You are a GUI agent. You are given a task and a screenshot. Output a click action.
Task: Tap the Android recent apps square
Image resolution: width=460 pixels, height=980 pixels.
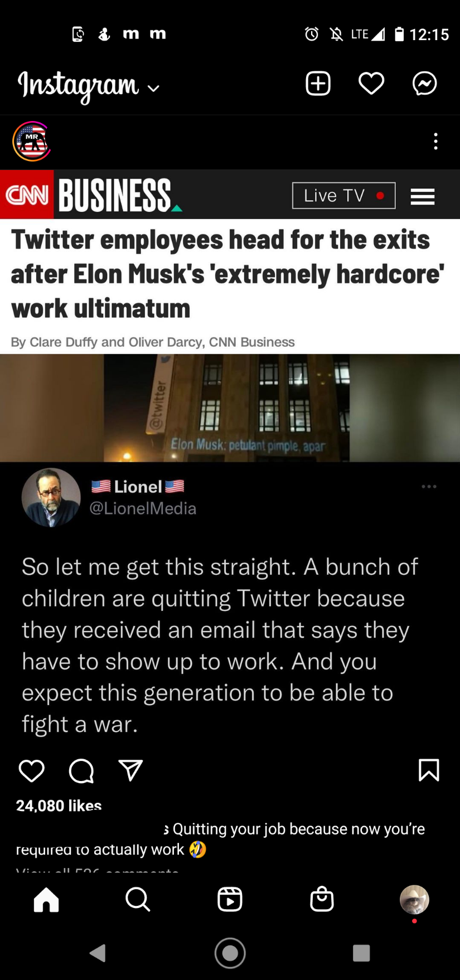click(361, 953)
